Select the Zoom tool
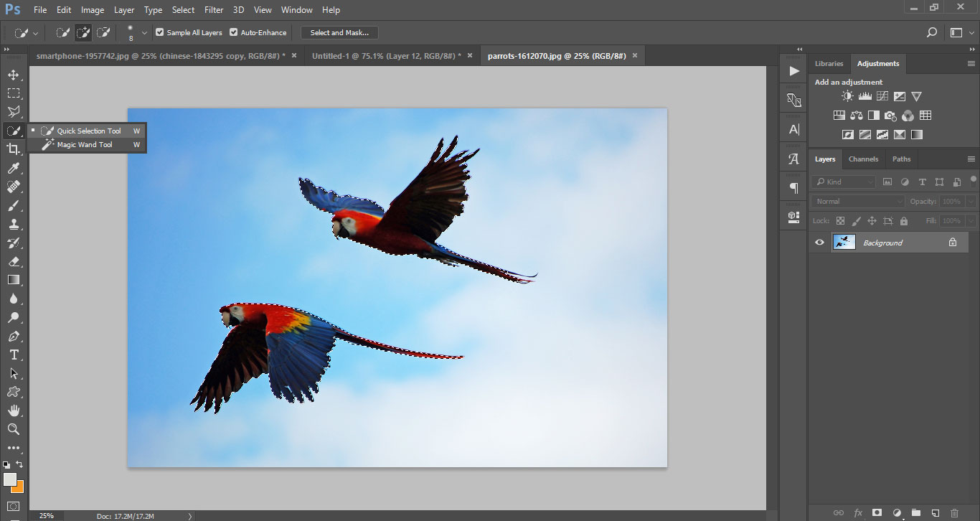 tap(13, 429)
